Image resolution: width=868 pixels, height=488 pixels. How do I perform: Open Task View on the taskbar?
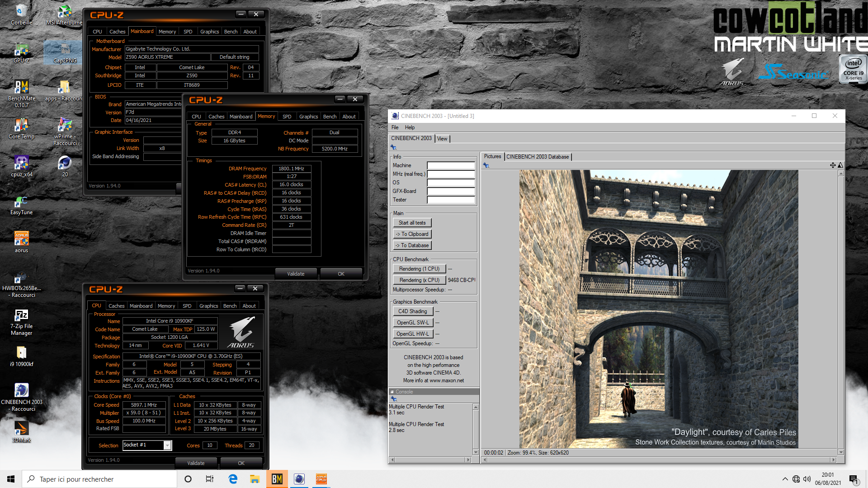point(210,479)
